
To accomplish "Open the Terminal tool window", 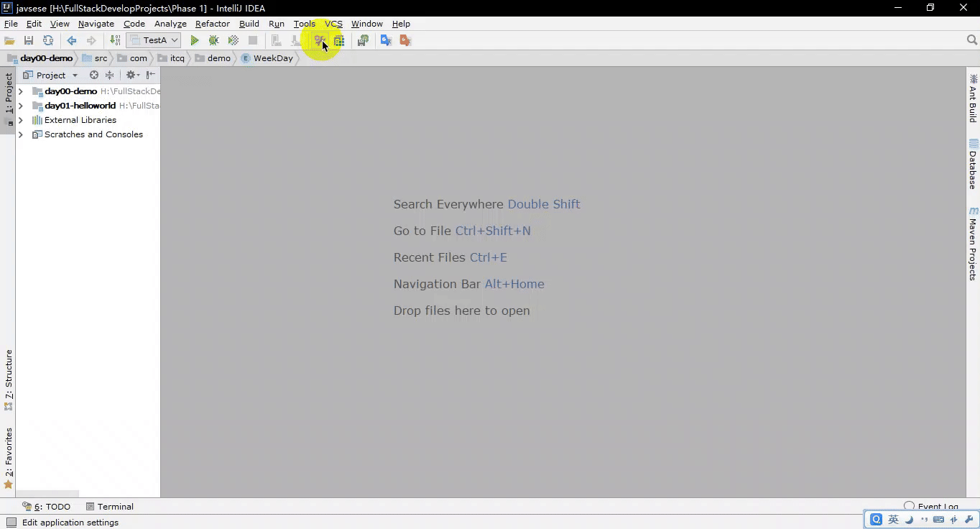I will pos(110,507).
